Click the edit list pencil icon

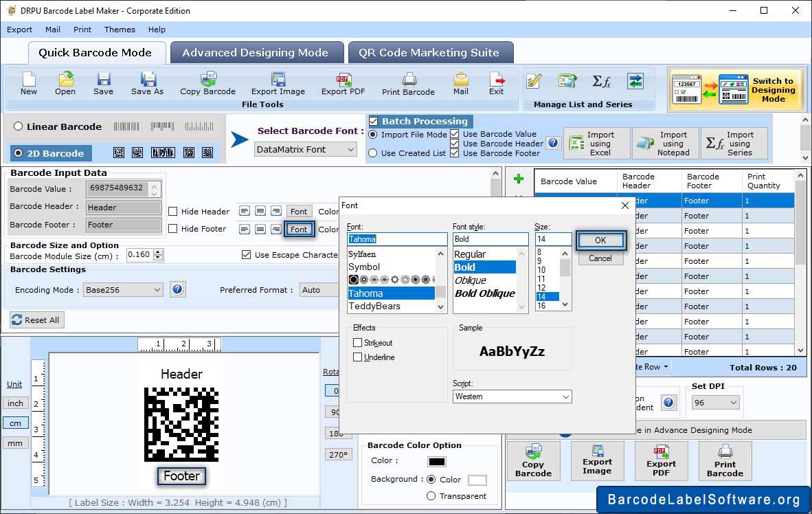coord(534,81)
